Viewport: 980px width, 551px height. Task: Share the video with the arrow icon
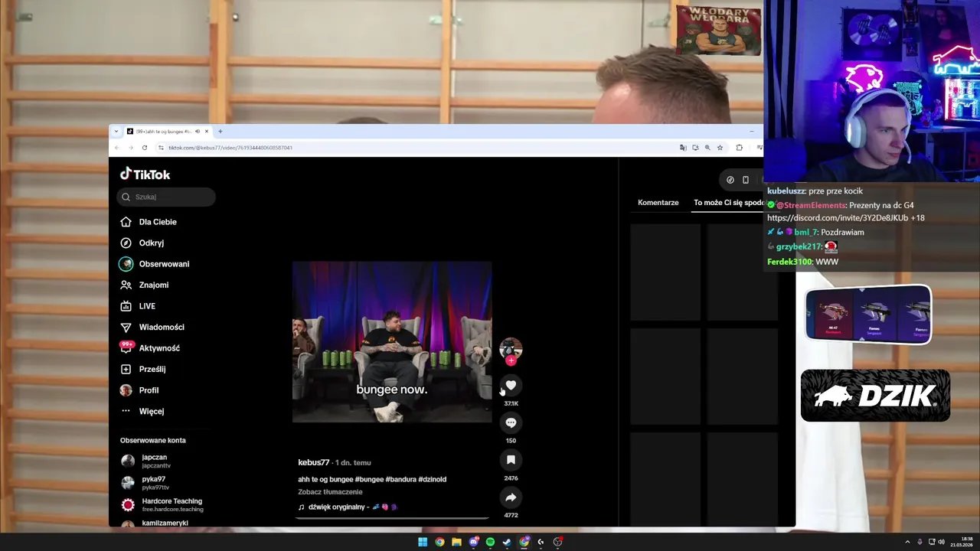pyautogui.click(x=511, y=497)
